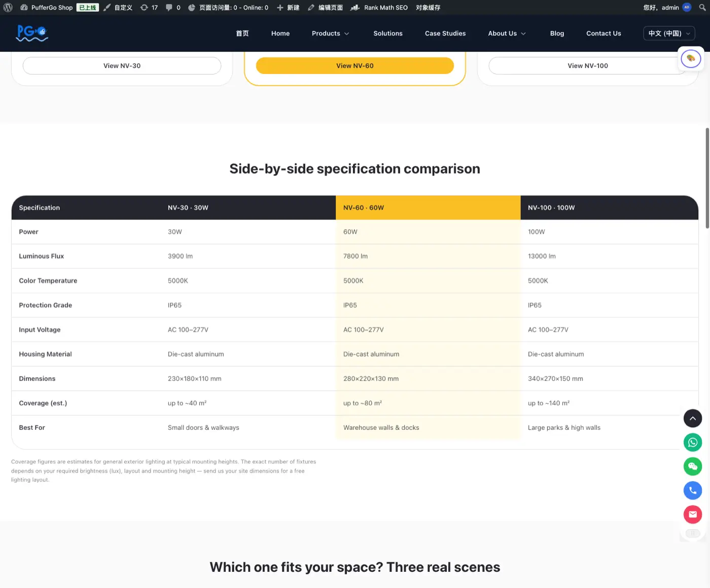Click the NV-60 · 60W column header
The height and width of the screenshot is (588, 710).
[x=428, y=208]
